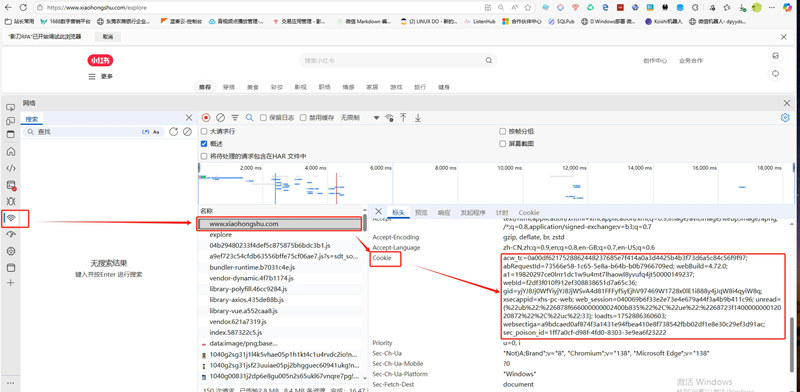The image size is (800, 392).
Task: Select the bundler-runtime.b7031c4e.js request
Action: 280,267
